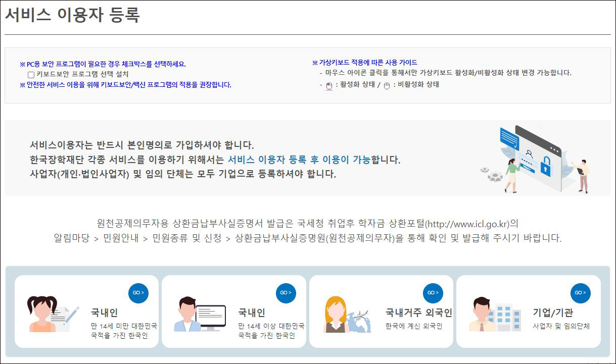Click the security login illustration image
The image size is (616, 364).
[535, 159]
